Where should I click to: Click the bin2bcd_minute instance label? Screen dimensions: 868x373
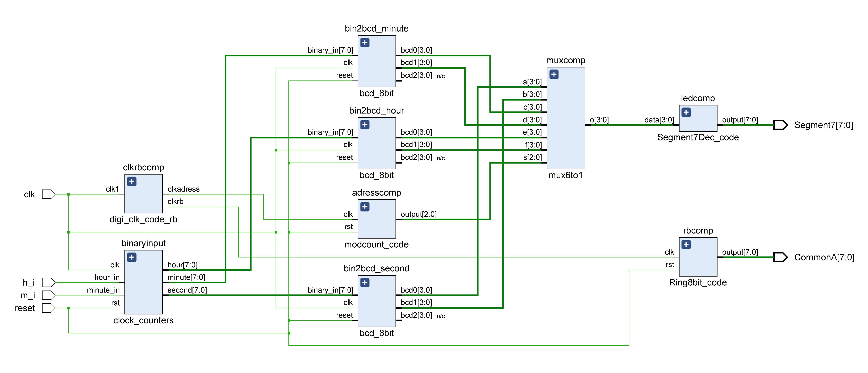(x=376, y=29)
